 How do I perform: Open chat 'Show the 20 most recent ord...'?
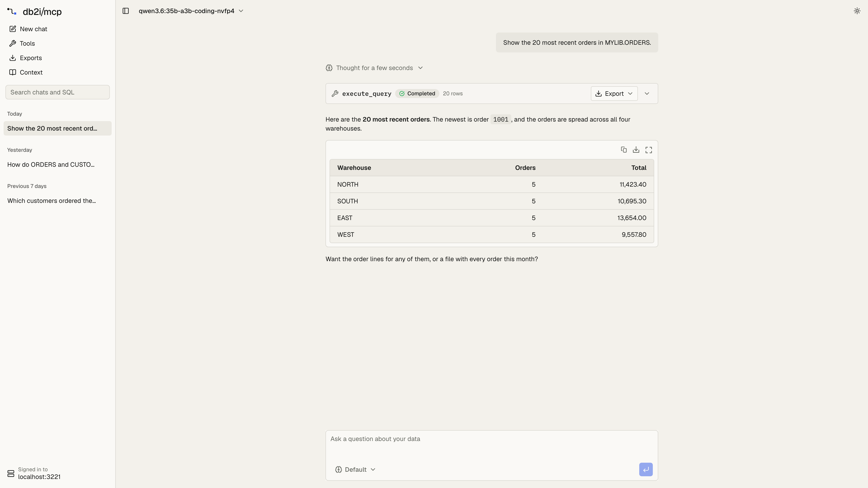pos(58,128)
